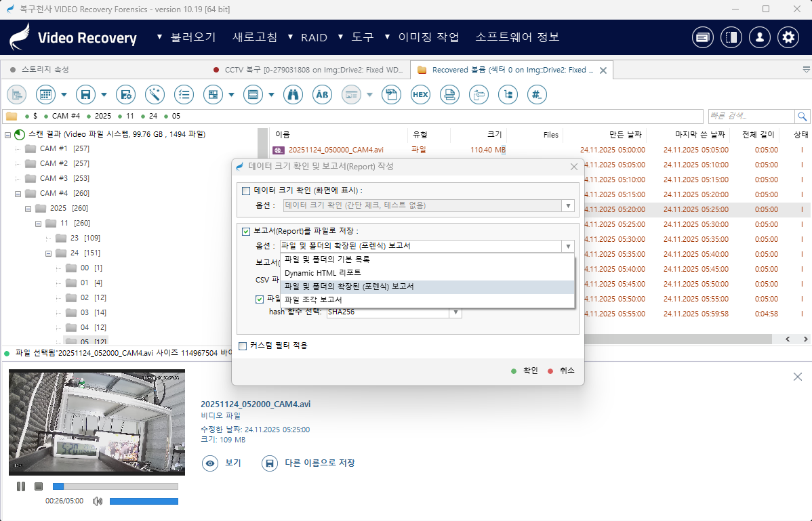Click the eye icon beside 보기
The image size is (812, 521).
click(209, 463)
